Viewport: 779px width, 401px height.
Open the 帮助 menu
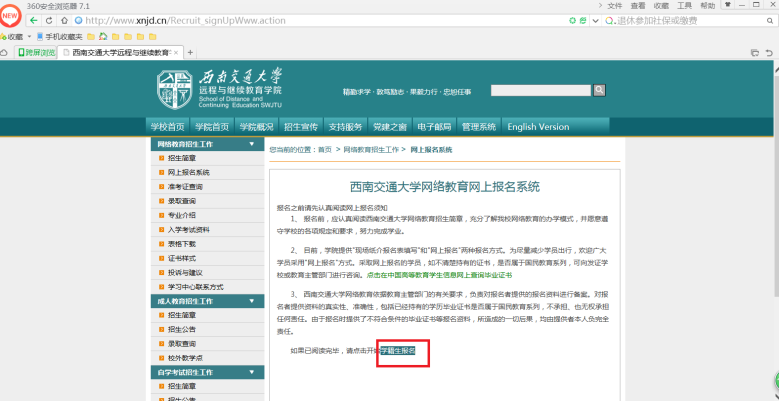[708, 5]
